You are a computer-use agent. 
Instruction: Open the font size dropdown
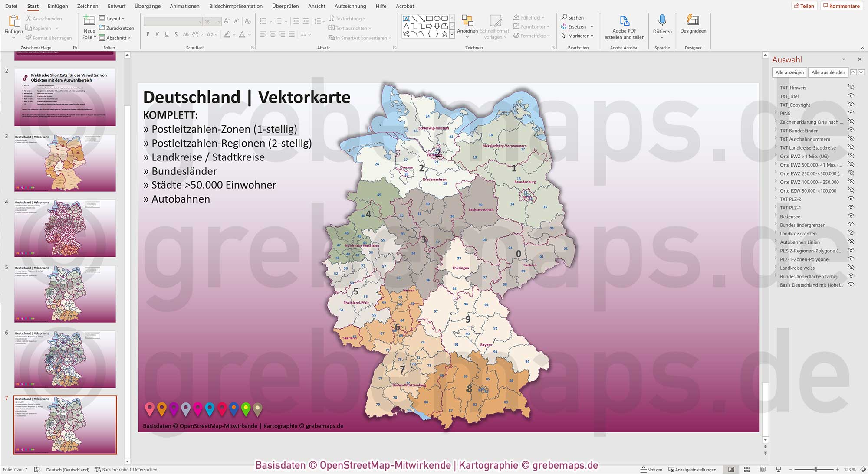click(x=218, y=21)
